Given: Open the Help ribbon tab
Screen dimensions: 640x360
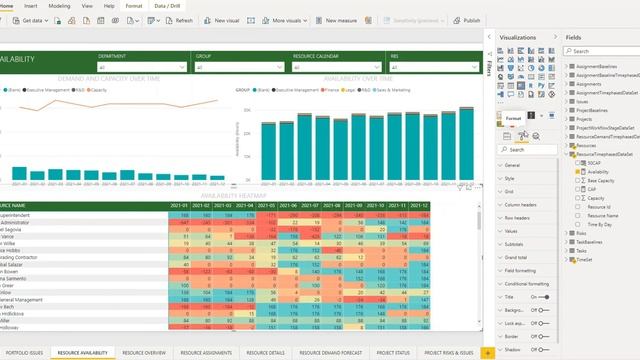Looking at the screenshot, I should (109, 6).
